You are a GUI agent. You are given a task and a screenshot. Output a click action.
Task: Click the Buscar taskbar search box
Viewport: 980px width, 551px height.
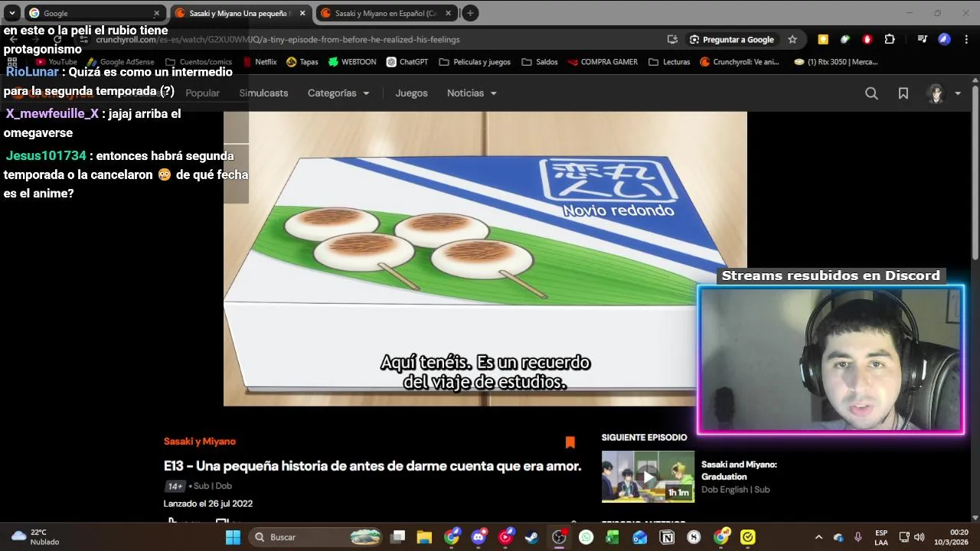317,537
